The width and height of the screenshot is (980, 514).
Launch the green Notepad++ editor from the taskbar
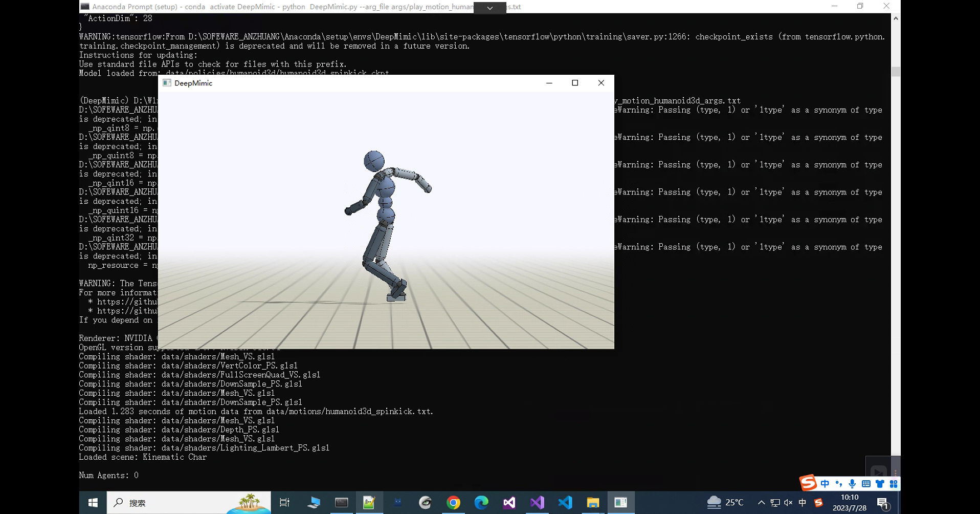click(x=369, y=502)
